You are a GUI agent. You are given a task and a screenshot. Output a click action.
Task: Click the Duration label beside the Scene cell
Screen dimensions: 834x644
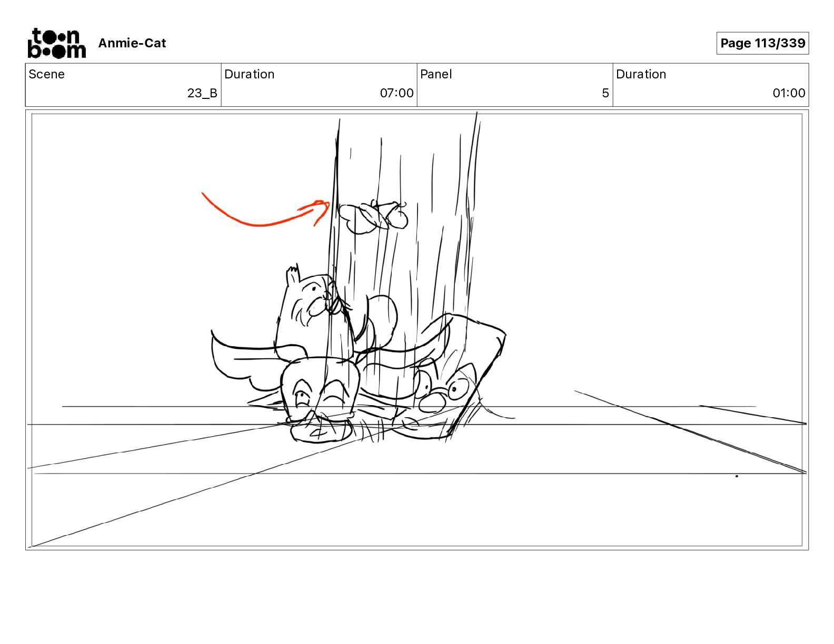tap(249, 74)
